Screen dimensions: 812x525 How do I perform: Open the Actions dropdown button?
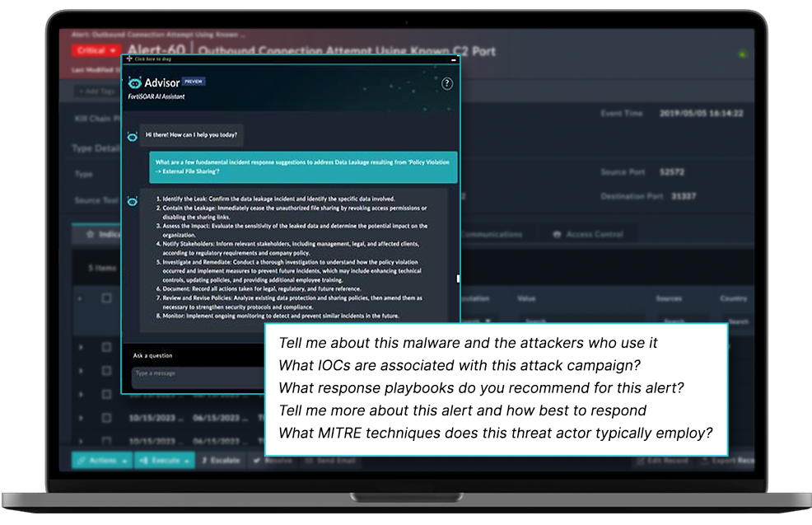click(102, 460)
